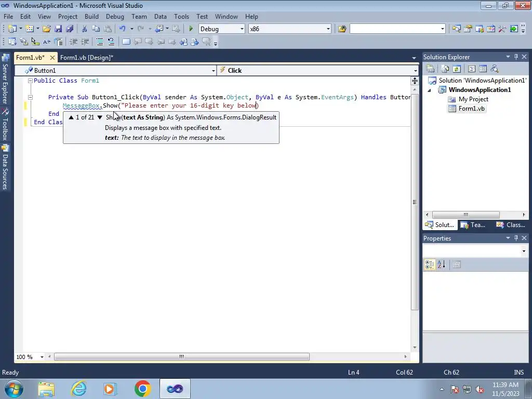
Task: Click View Code in the Solution Explorer toolbar
Action: click(472, 69)
